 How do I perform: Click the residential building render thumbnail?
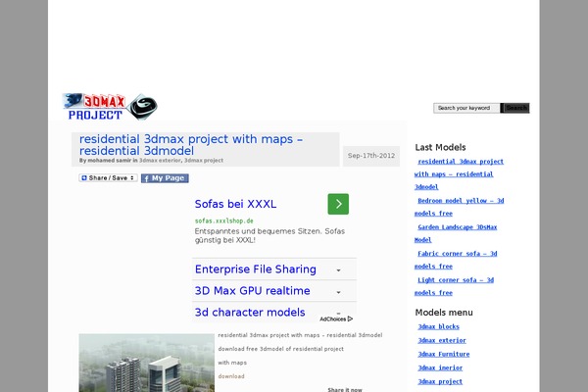click(x=147, y=363)
